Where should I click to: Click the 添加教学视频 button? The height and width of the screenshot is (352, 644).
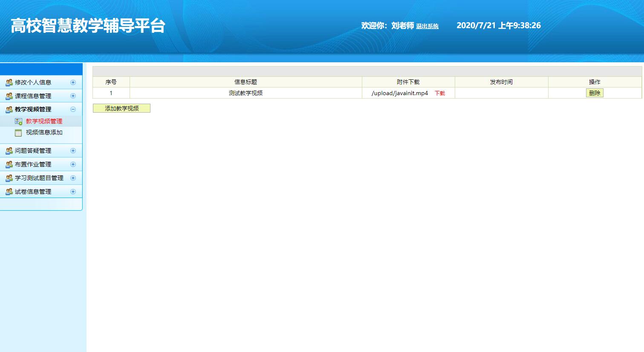click(x=121, y=108)
